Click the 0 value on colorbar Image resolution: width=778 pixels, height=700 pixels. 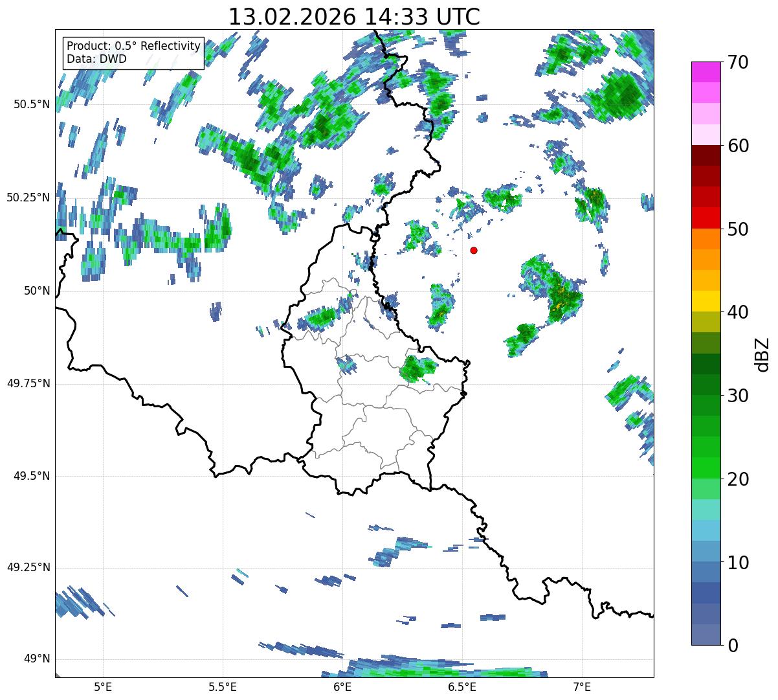(x=732, y=646)
